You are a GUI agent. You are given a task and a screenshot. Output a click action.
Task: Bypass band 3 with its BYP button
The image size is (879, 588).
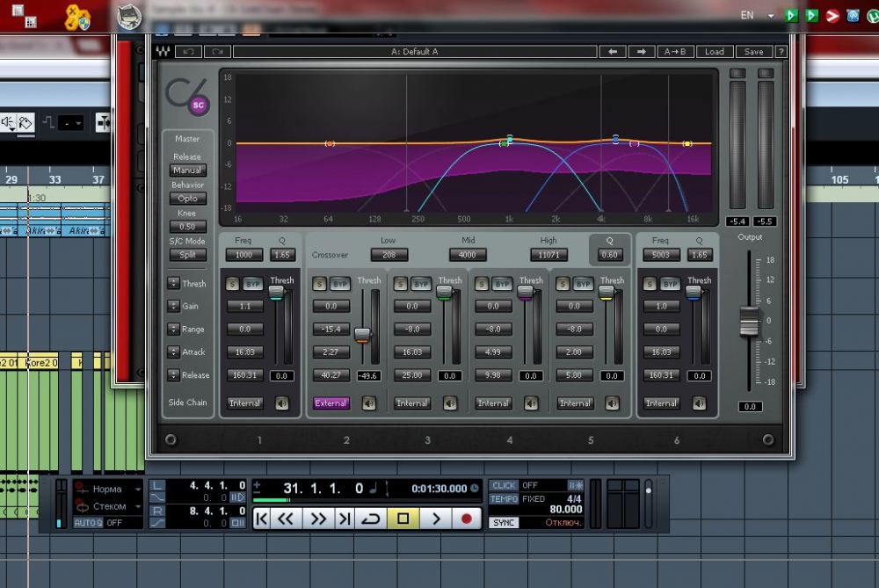click(x=421, y=284)
